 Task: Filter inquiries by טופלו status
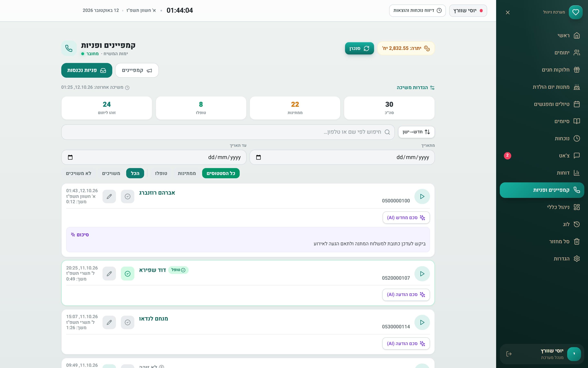pyautogui.click(x=161, y=173)
